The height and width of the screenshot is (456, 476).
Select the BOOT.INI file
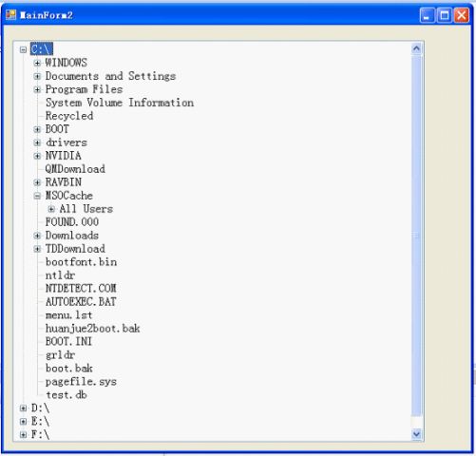68,342
